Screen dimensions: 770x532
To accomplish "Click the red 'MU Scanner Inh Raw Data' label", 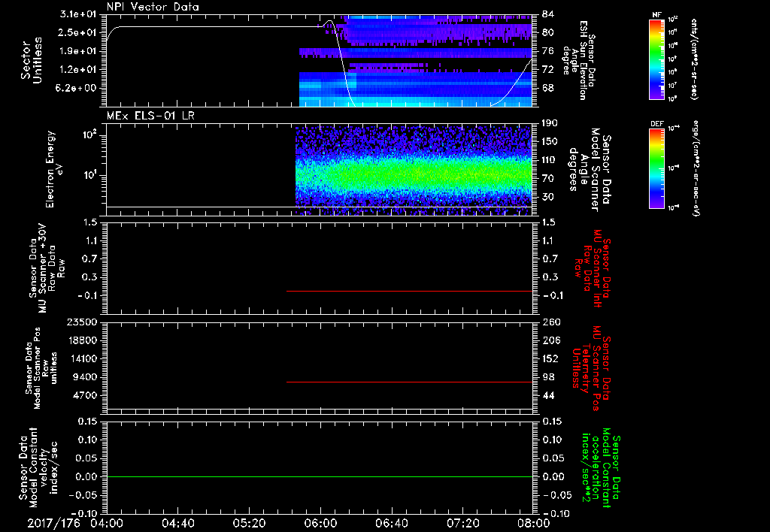I will pyautogui.click(x=593, y=268).
